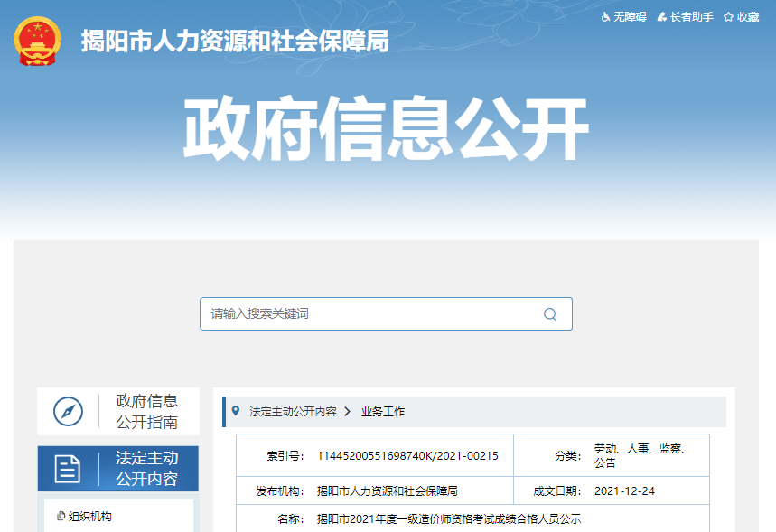
Task: Click the star icon beside 收藏
Action: tap(728, 17)
